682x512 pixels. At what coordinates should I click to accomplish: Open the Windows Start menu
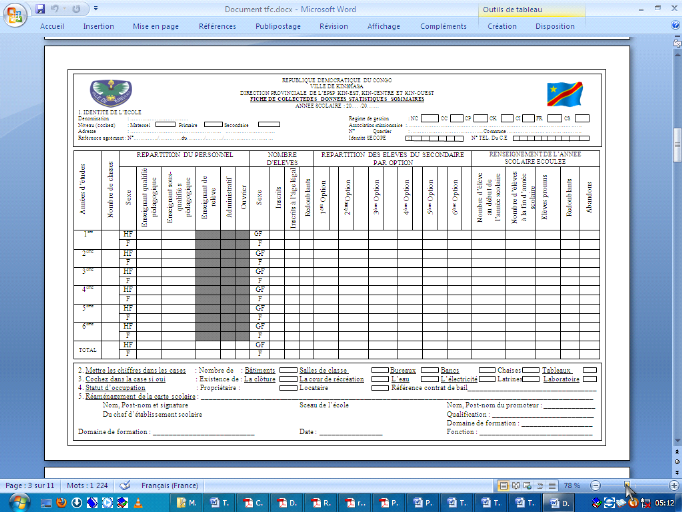point(20,503)
